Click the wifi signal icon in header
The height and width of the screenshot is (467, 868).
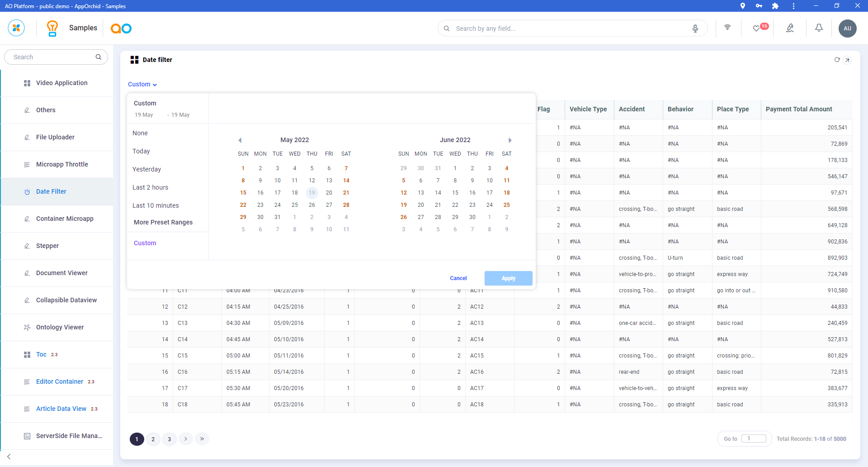click(727, 28)
